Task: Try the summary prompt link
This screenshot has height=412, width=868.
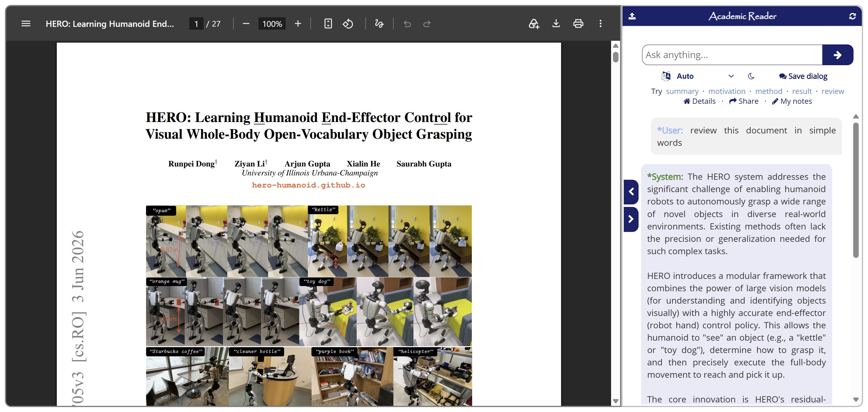Action: tap(682, 91)
